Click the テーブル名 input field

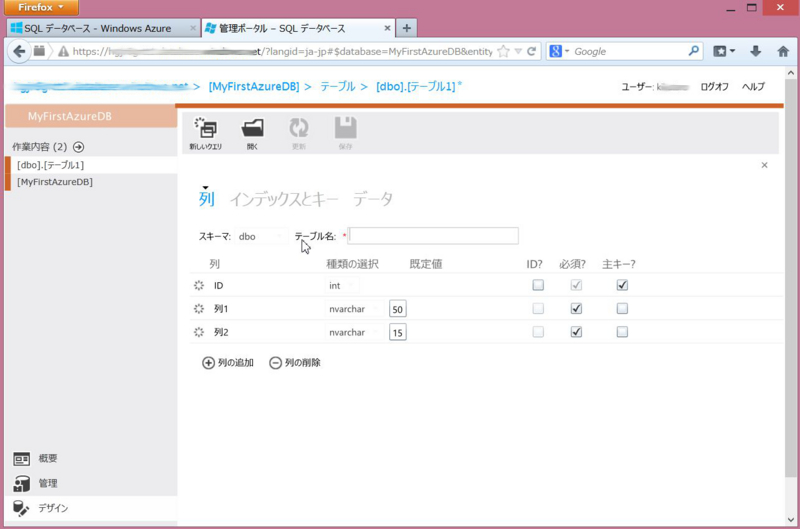pyautogui.click(x=433, y=236)
